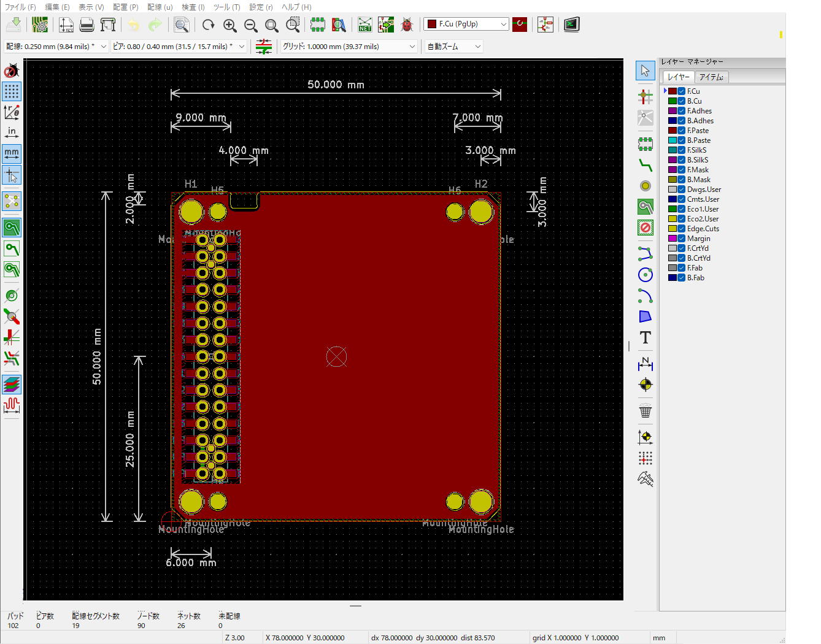Click the save board icon
821x644 pixels.
14,25
